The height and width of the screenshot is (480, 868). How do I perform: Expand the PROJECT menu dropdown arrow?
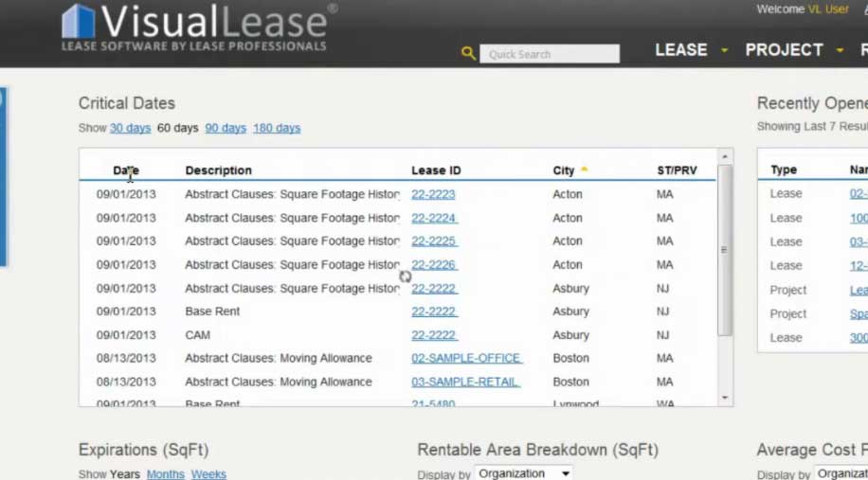(x=840, y=50)
